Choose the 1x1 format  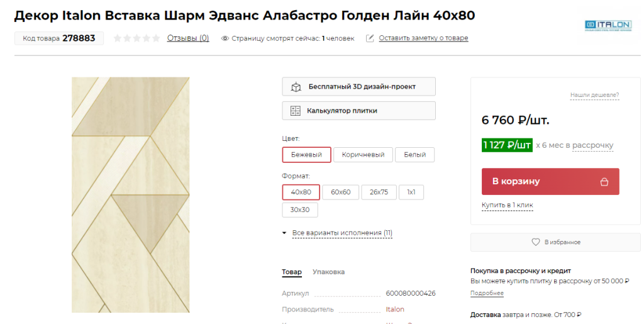tap(411, 192)
